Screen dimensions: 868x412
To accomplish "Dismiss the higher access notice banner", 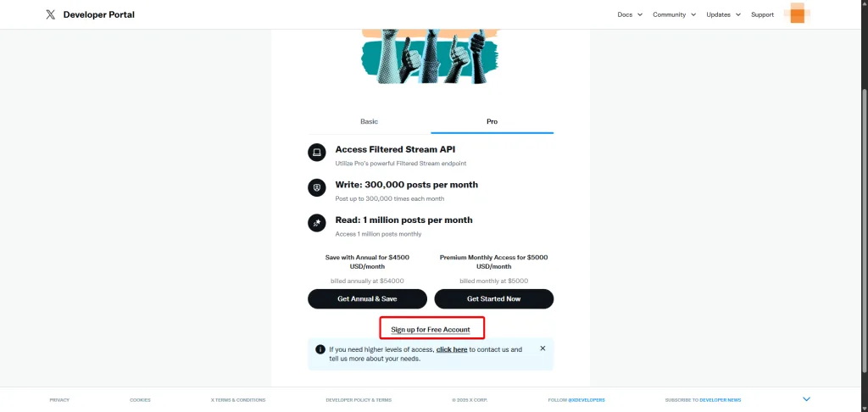I will (542, 348).
